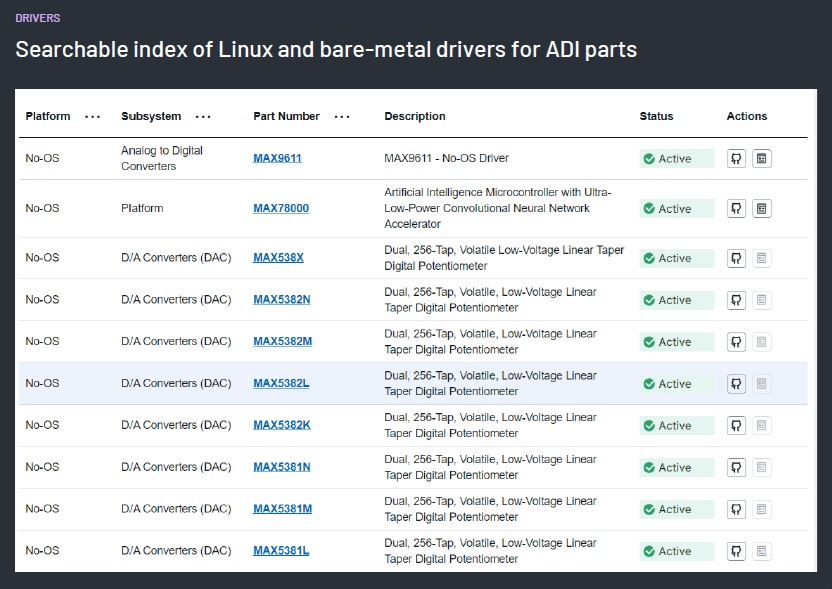Screen dimensions: 832x589
Task: Open GitHub source for MAX538X
Action: point(737,258)
